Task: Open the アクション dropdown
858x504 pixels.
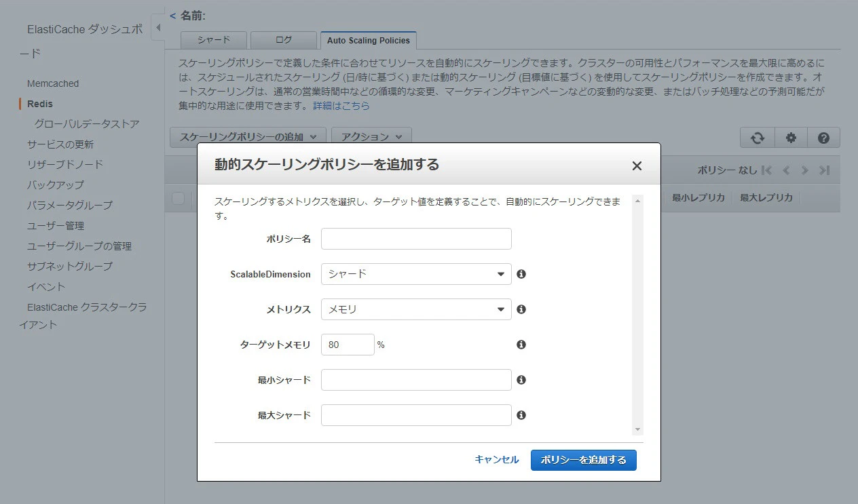Action: (372, 137)
